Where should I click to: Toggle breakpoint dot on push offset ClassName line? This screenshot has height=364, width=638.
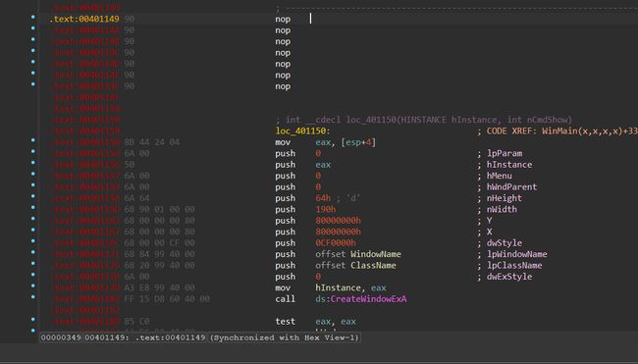point(33,264)
